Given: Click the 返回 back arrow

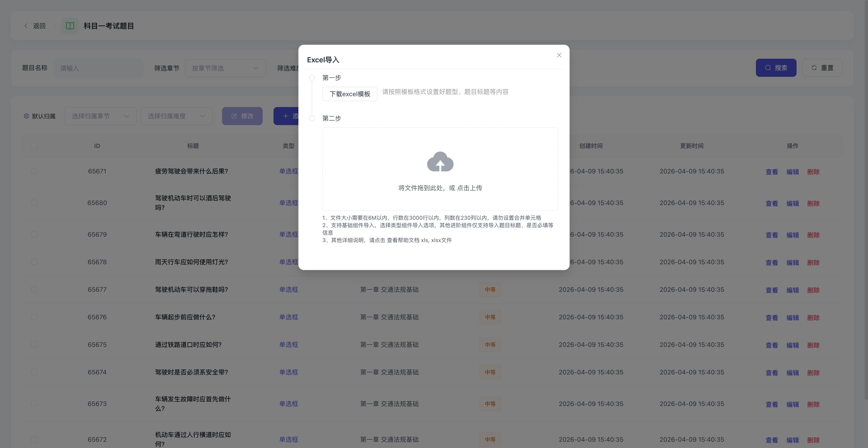Looking at the screenshot, I should tap(26, 26).
